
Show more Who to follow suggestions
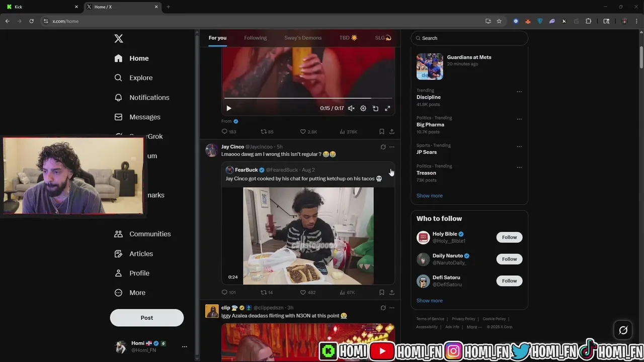[x=429, y=301]
